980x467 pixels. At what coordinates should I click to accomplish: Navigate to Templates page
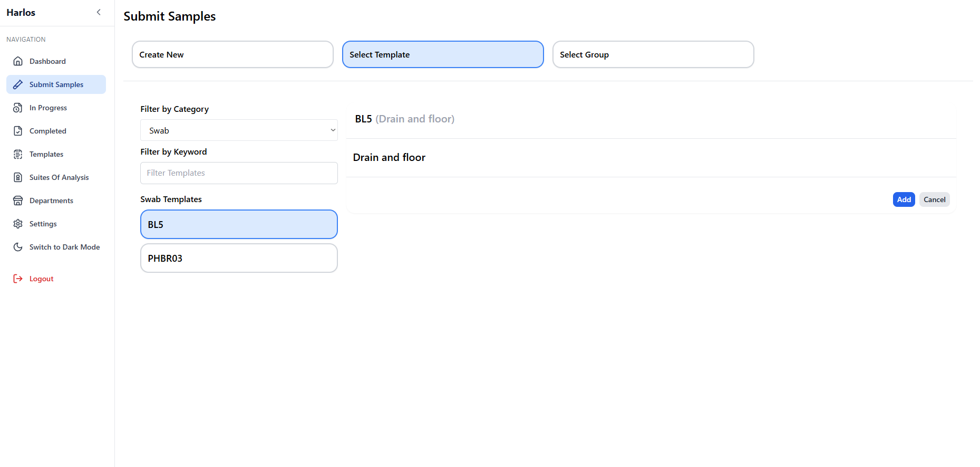(56, 154)
